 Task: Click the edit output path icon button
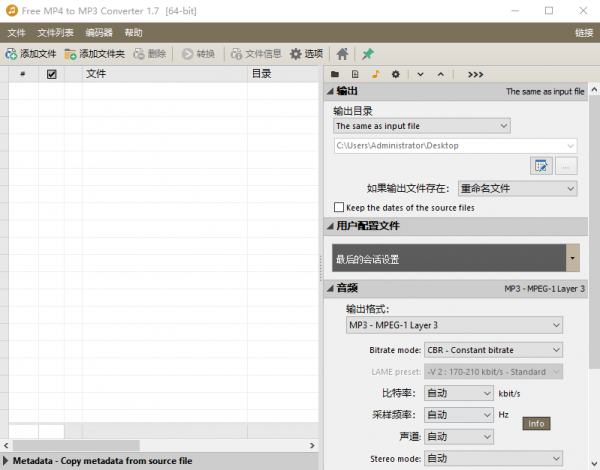[x=541, y=166]
